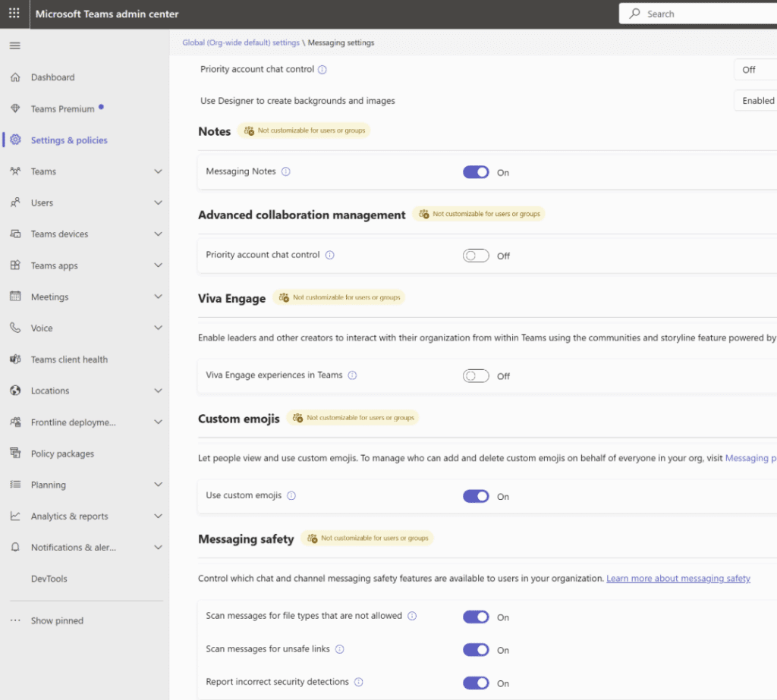Select Settings & policies in sidebar
Viewport: 777px width, 700px height.
tap(69, 140)
